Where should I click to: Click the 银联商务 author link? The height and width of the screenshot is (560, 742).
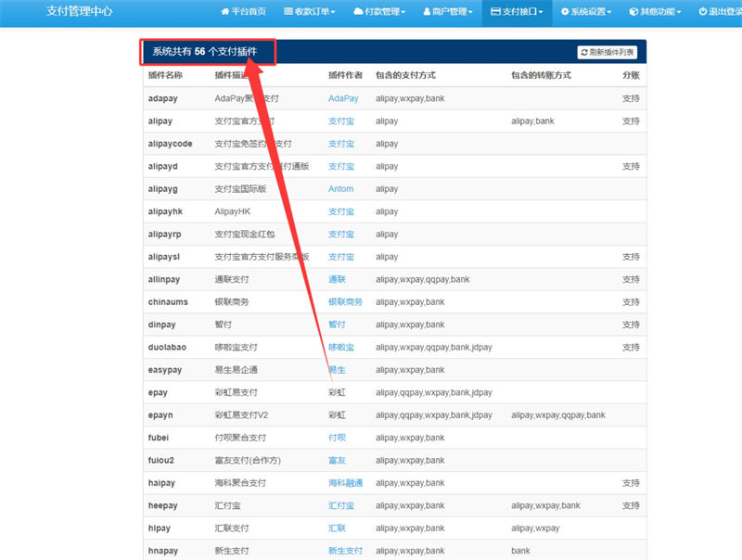[x=345, y=302]
